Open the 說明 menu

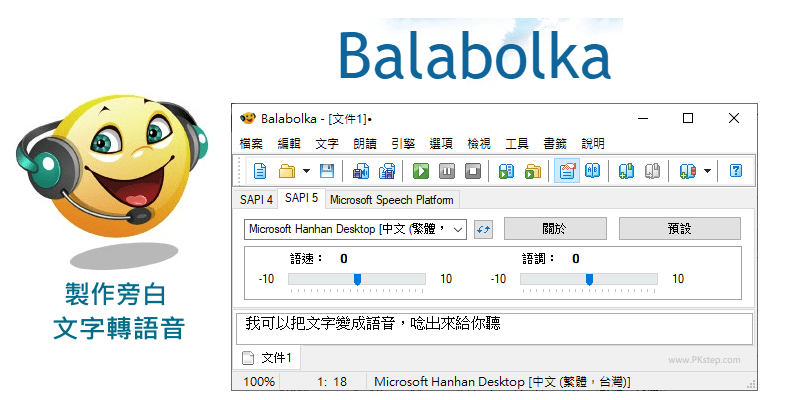pos(593,144)
